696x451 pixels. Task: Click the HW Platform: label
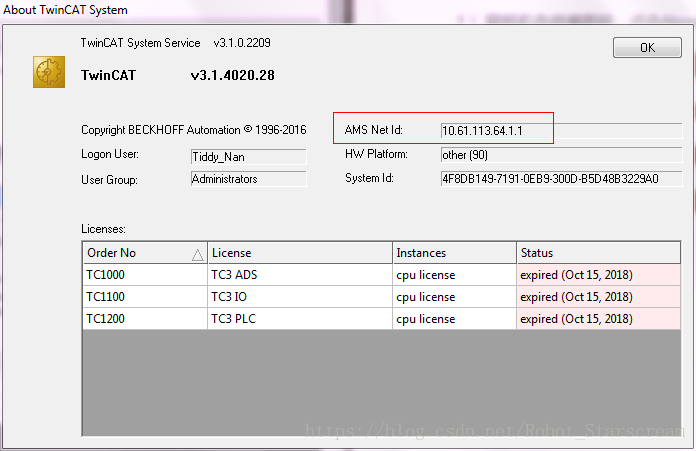pyautogui.click(x=376, y=154)
